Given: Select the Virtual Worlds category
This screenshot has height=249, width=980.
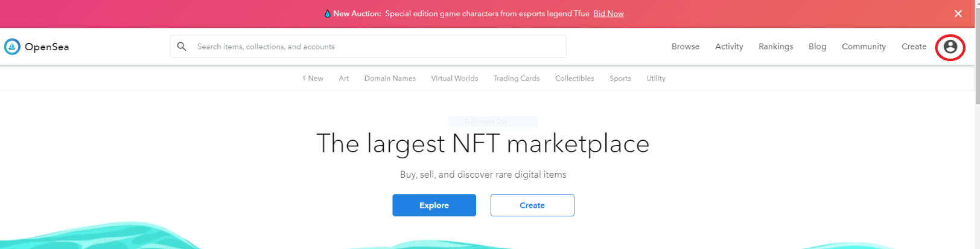Looking at the screenshot, I should (454, 79).
